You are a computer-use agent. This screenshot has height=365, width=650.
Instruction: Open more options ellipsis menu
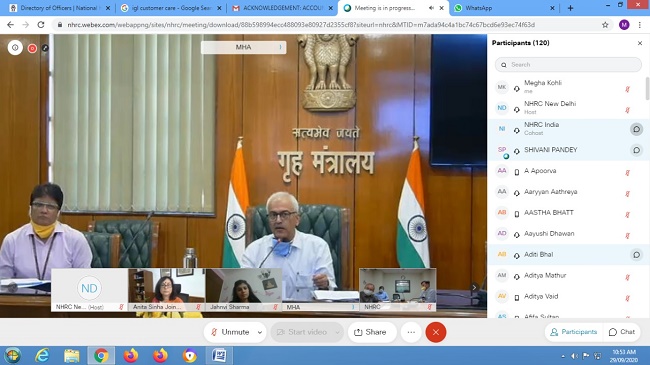(x=411, y=332)
